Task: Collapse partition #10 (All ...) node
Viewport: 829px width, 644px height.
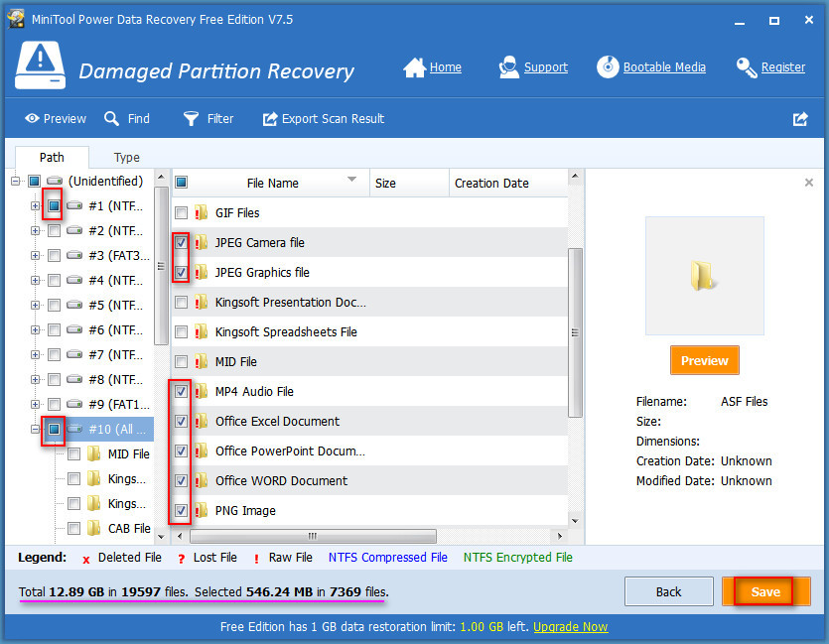Action: [35, 429]
